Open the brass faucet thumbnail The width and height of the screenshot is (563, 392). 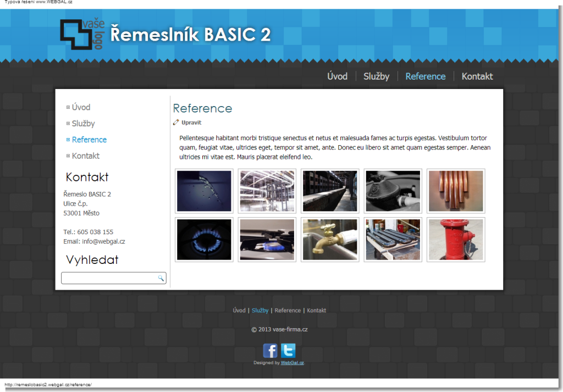pos(330,240)
